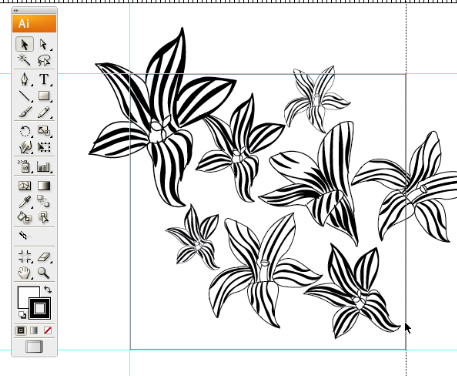457x376 pixels.
Task: Pick the Paintbrush tool
Action: 24,112
